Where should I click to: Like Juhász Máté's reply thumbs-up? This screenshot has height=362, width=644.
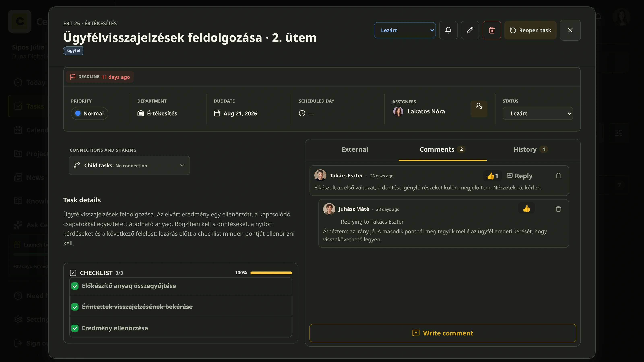click(526, 209)
